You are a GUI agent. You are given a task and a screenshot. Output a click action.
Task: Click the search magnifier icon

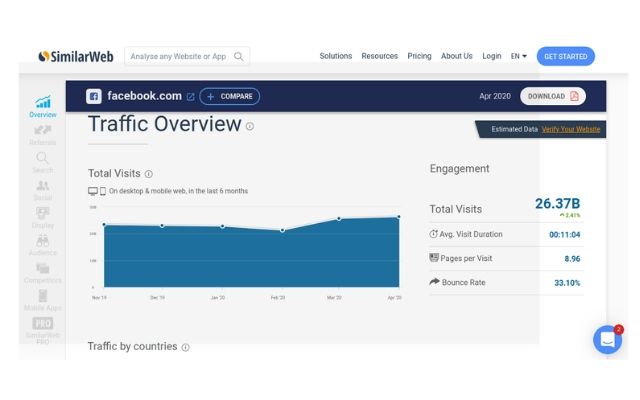tap(239, 56)
